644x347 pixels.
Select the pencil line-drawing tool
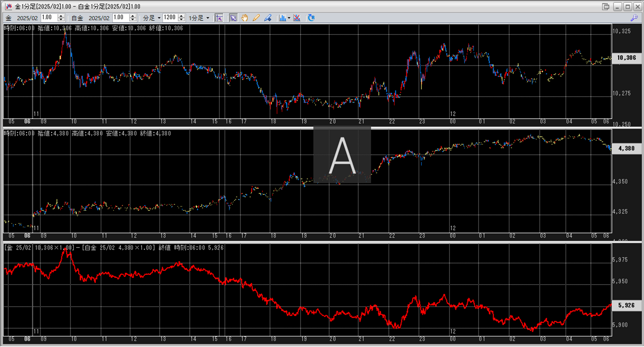[x=256, y=18]
